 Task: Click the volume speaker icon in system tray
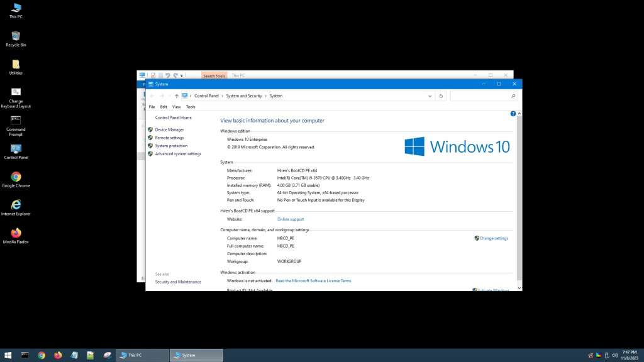point(614,355)
